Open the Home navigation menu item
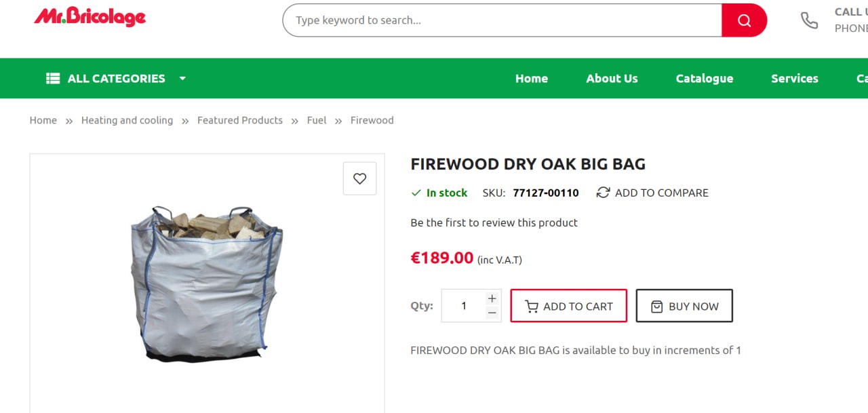Screen dimensions: 868x413 point(531,79)
